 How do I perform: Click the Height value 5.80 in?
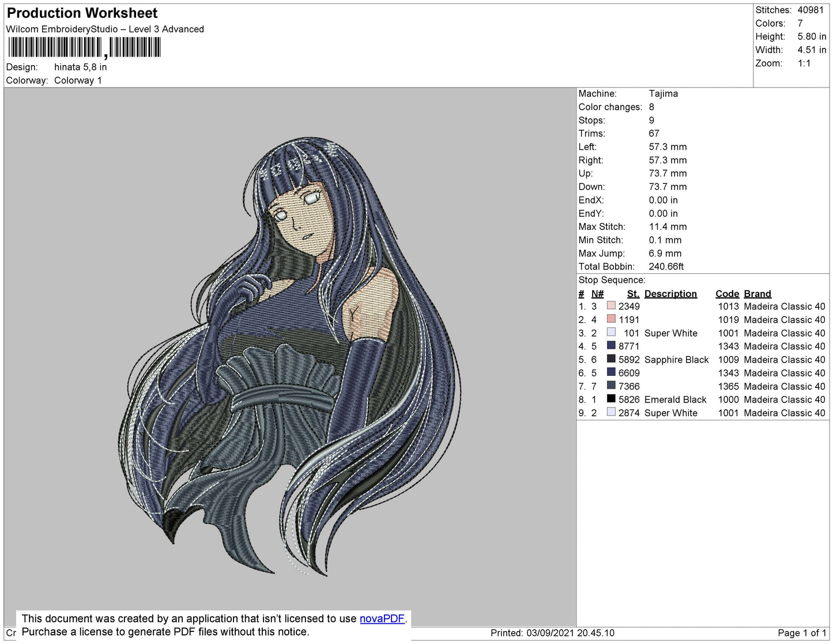812,36
